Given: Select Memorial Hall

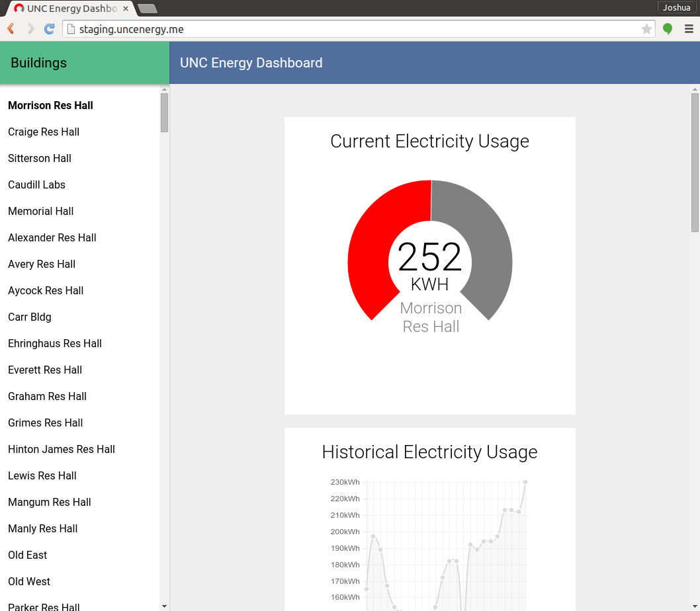Looking at the screenshot, I should 40,211.
